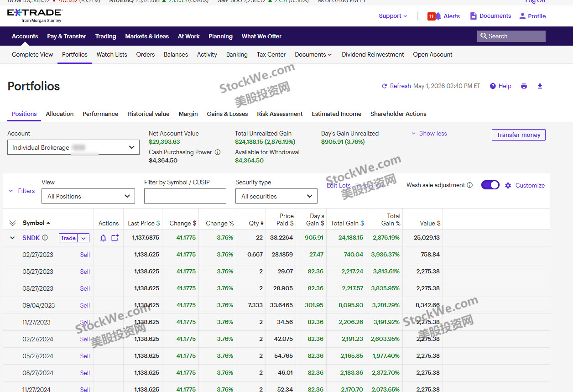Switch to the Gains & Losses tab
The height and width of the screenshot is (392, 573).
227,114
